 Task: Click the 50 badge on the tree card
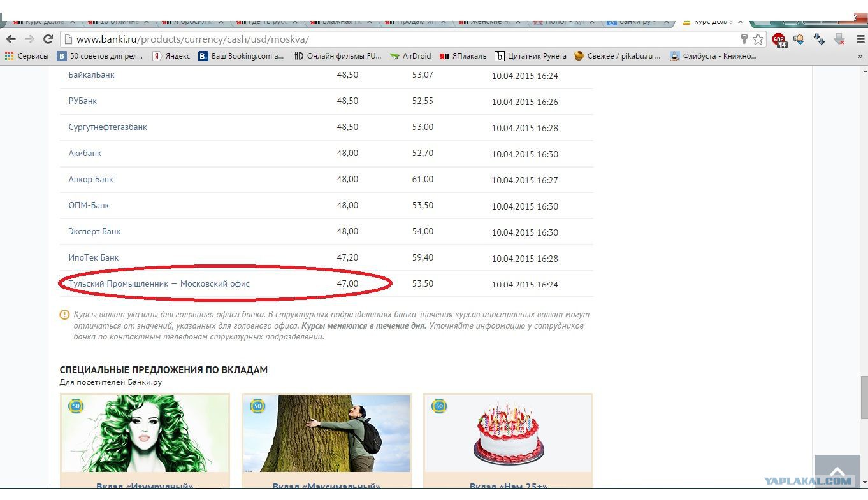pyautogui.click(x=257, y=406)
